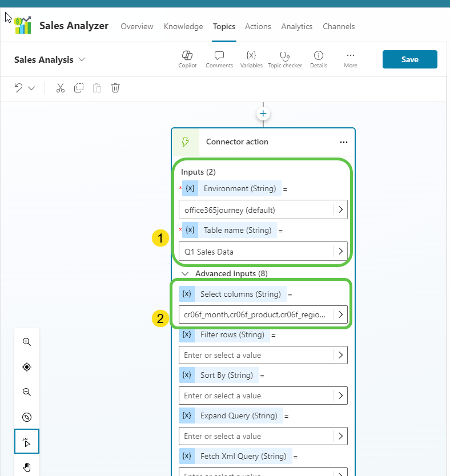Open the Sales Analysis topic dropdown
This screenshot has height=476, width=450.
click(83, 59)
